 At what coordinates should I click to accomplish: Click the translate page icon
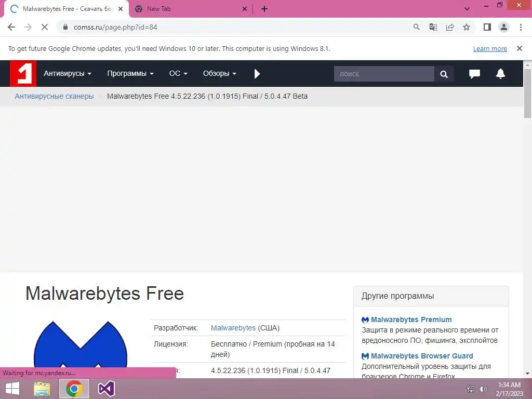433,27
